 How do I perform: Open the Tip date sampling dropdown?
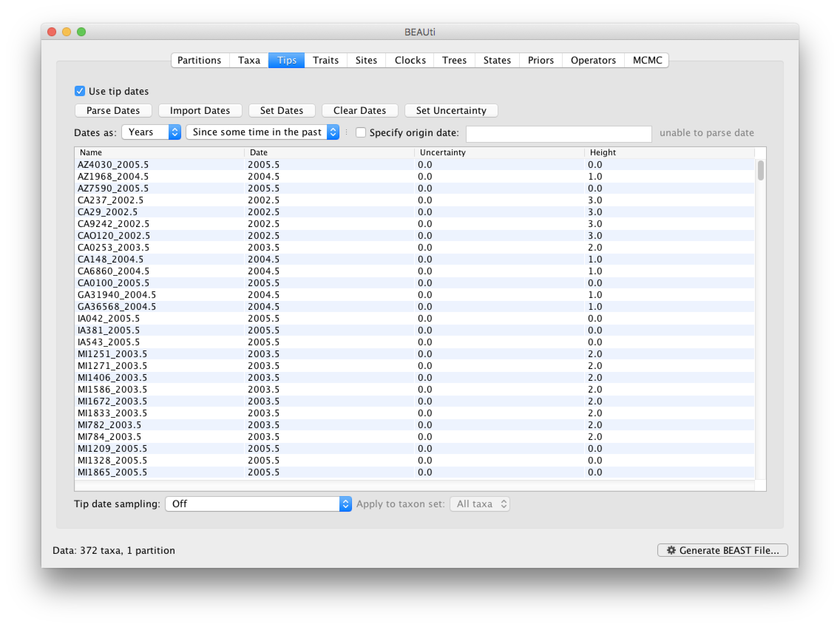click(x=258, y=504)
